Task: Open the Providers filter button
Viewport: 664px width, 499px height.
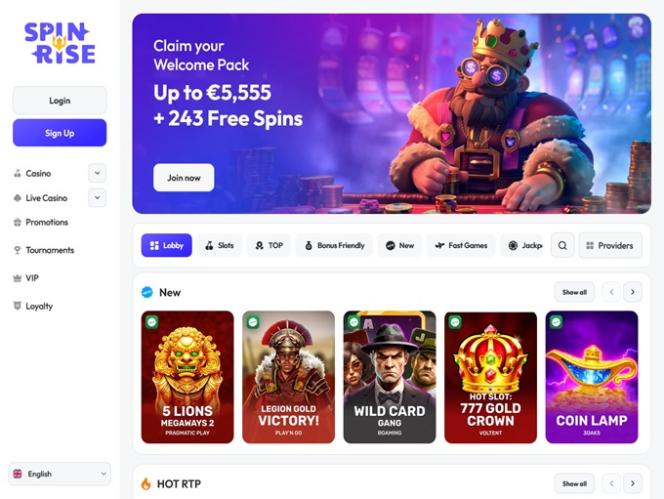Action: (610, 245)
